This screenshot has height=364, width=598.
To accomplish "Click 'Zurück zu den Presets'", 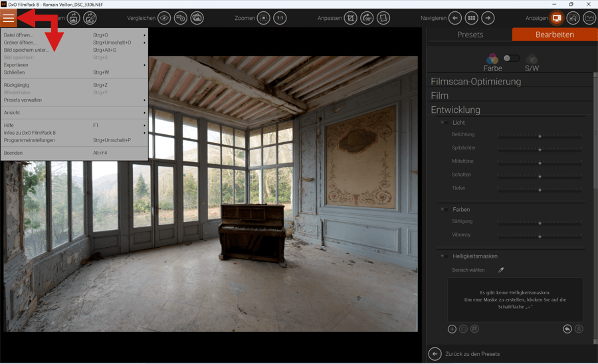I will [x=472, y=354].
